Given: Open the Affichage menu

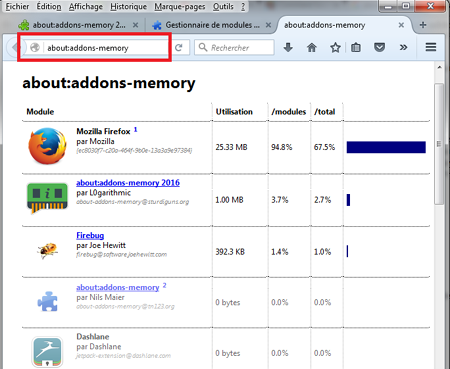Looking at the screenshot, I should click(86, 6).
